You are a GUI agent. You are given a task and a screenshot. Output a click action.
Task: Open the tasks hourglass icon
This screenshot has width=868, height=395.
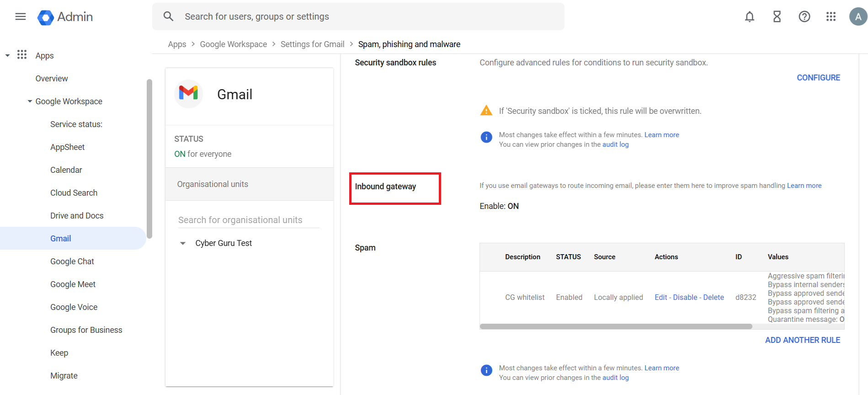(777, 17)
